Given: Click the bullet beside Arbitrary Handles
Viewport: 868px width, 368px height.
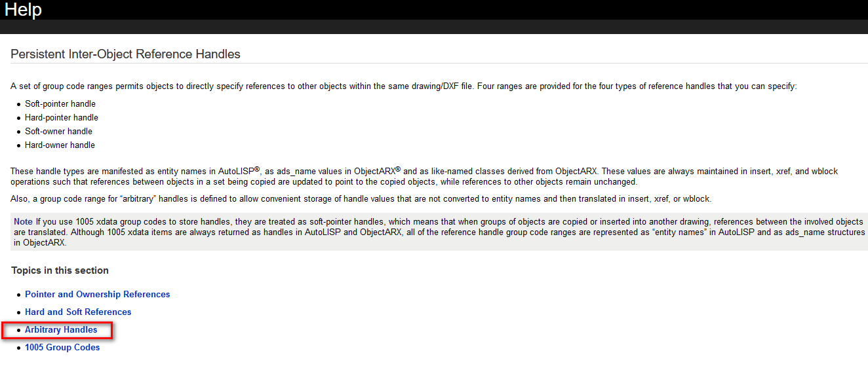Looking at the screenshot, I should (18, 330).
